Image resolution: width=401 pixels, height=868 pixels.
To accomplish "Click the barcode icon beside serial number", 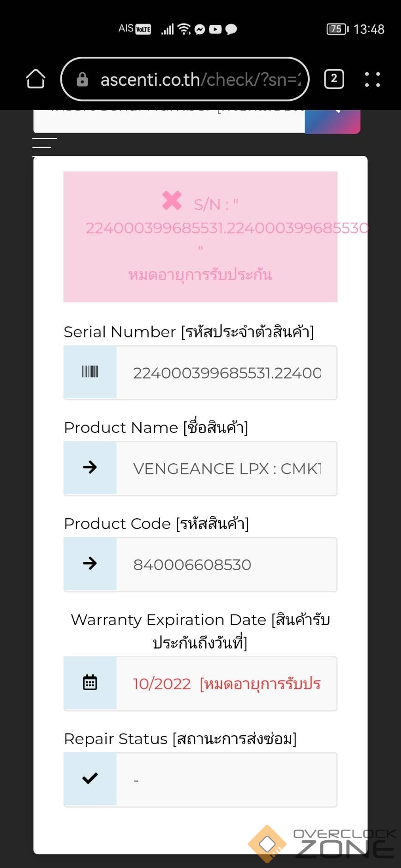I will click(90, 372).
